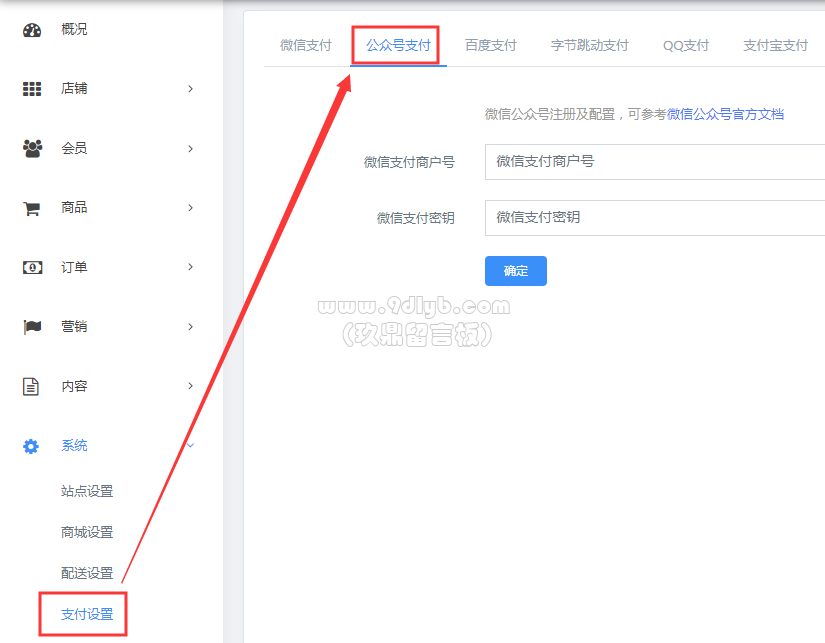Viewport: 825px width, 643px height.
Task: Click the grid icon beside 店铺
Action: pyautogui.click(x=32, y=89)
